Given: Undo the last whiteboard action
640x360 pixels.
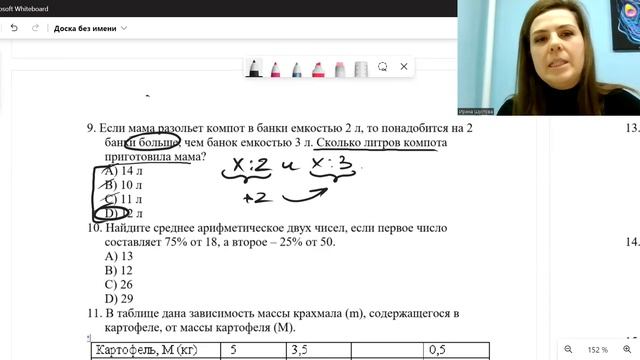Looking at the screenshot, I should pyautogui.click(x=14, y=28).
